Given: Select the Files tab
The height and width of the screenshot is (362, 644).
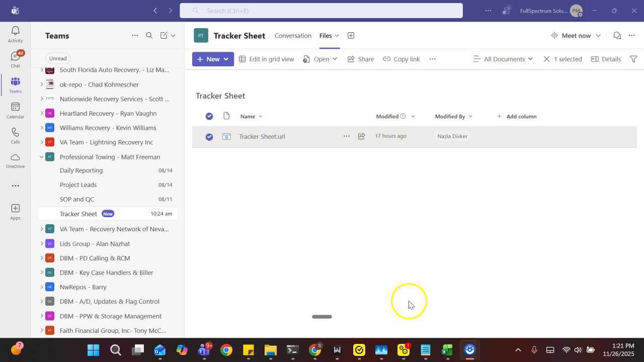Looking at the screenshot, I should click(326, 36).
